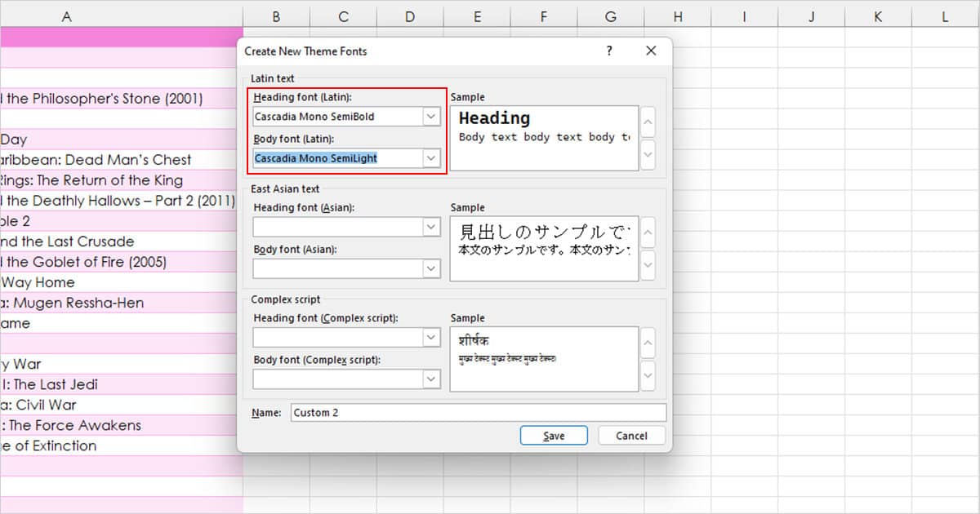Select column A header

[x=66, y=16]
